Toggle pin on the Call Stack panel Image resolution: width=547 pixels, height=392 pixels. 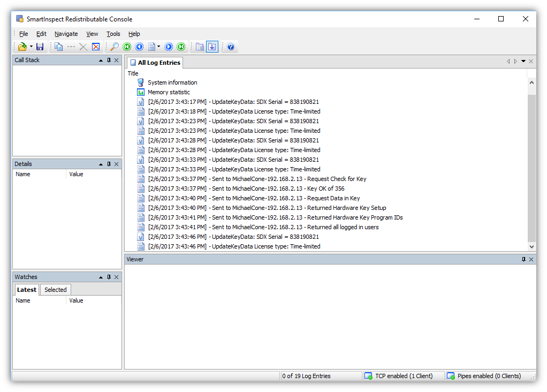point(109,61)
